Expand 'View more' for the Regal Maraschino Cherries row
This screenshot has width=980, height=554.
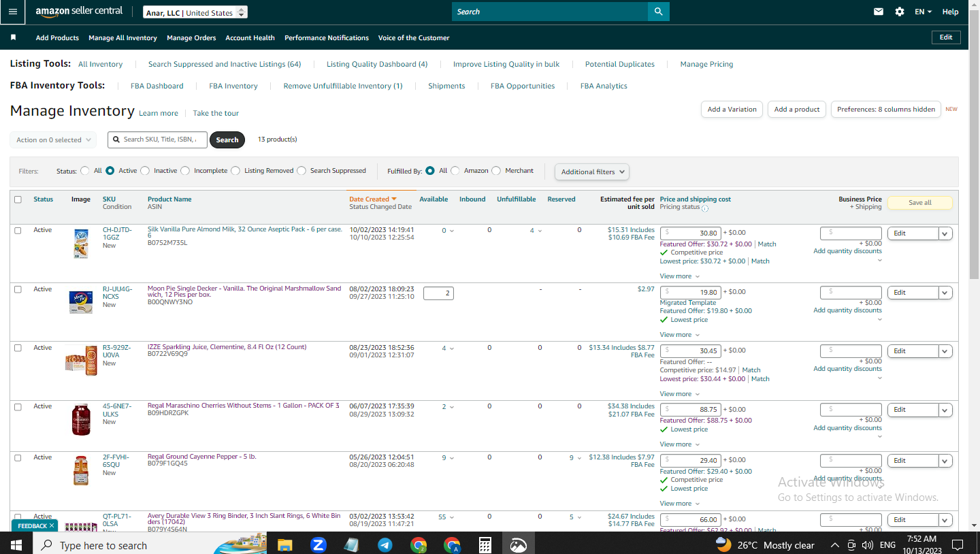pyautogui.click(x=680, y=444)
